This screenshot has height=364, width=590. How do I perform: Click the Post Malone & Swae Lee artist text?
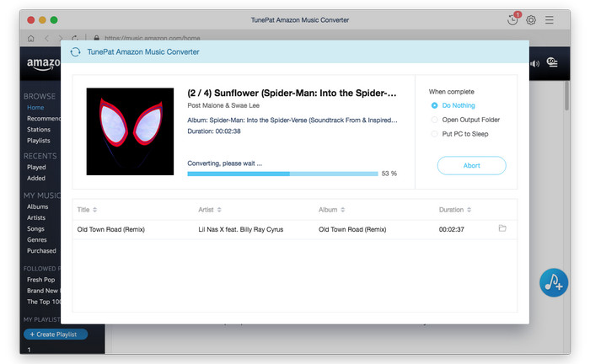tap(223, 105)
